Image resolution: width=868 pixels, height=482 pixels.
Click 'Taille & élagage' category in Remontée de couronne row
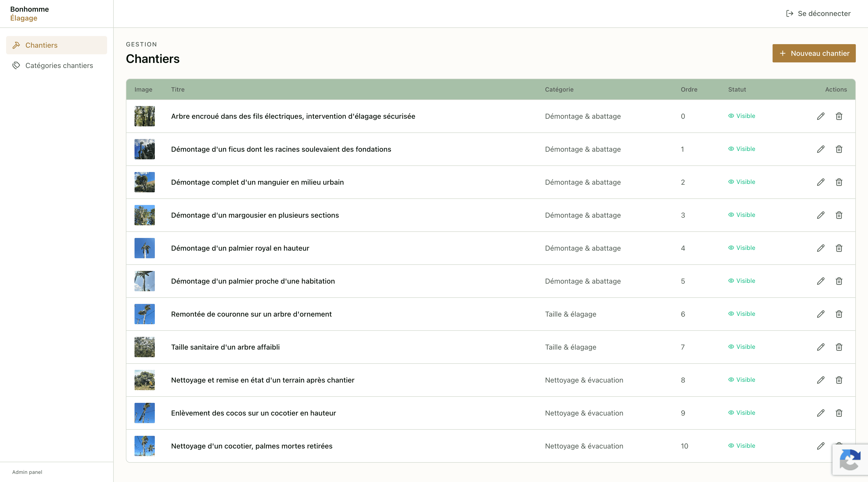pos(571,314)
